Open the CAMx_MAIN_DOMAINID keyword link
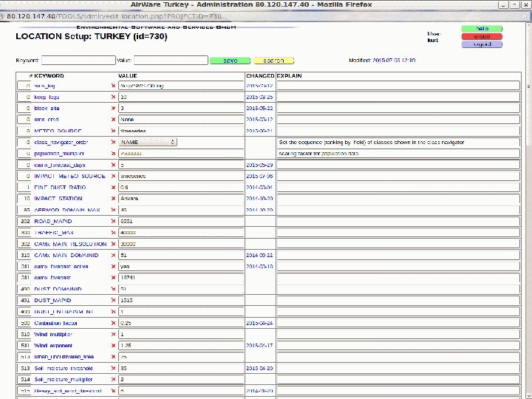 tap(66, 255)
